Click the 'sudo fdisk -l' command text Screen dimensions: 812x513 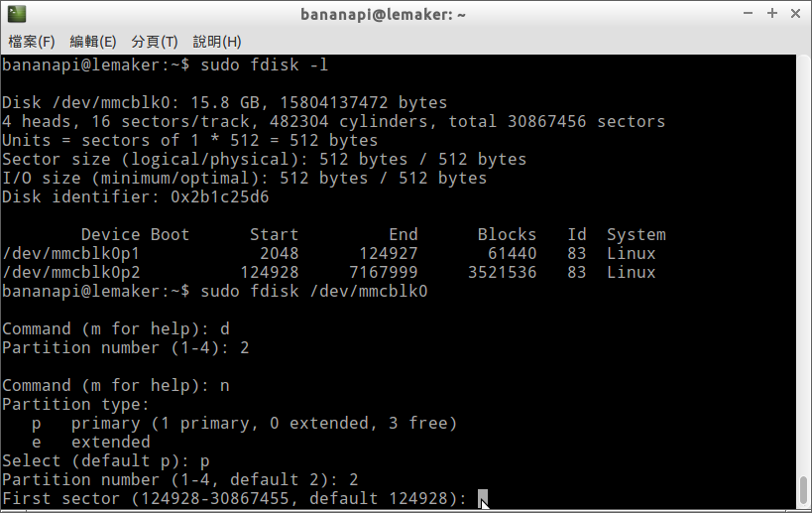coord(264,65)
